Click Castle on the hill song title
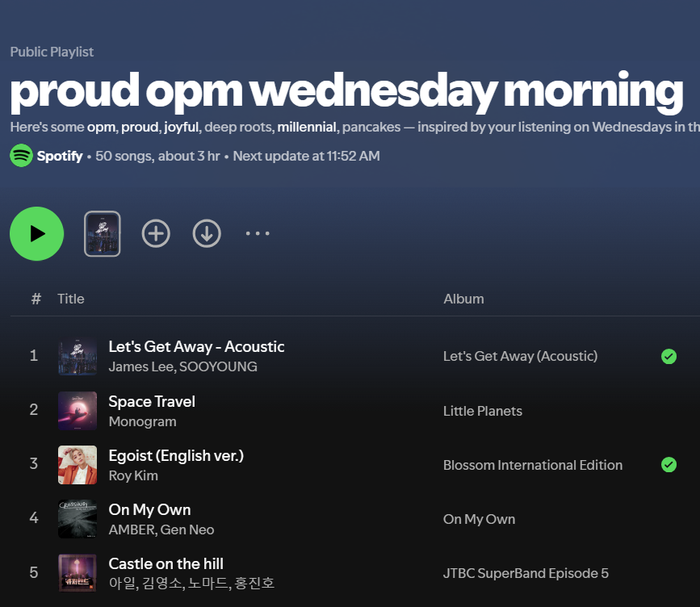The width and height of the screenshot is (700, 607). click(x=166, y=563)
